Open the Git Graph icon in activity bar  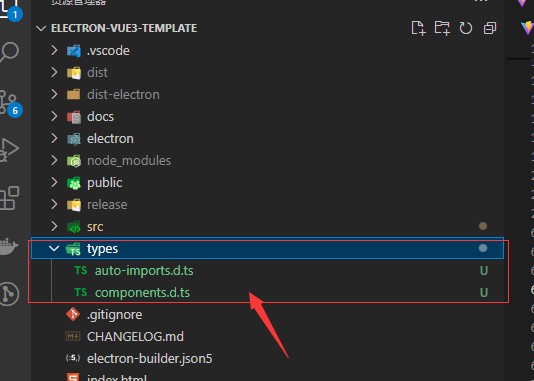9,294
